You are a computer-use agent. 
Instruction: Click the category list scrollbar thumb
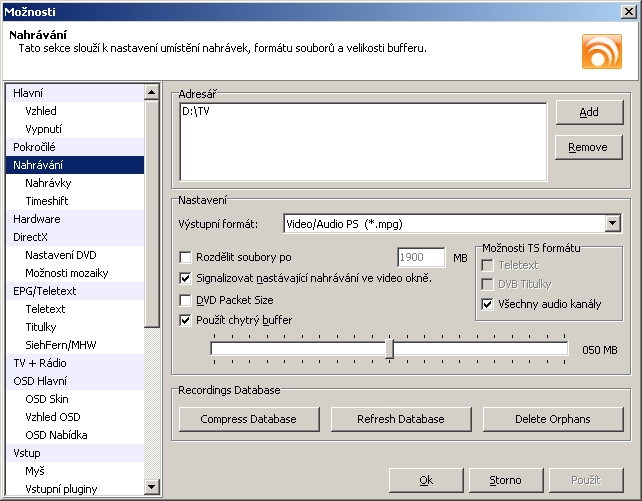click(151, 214)
